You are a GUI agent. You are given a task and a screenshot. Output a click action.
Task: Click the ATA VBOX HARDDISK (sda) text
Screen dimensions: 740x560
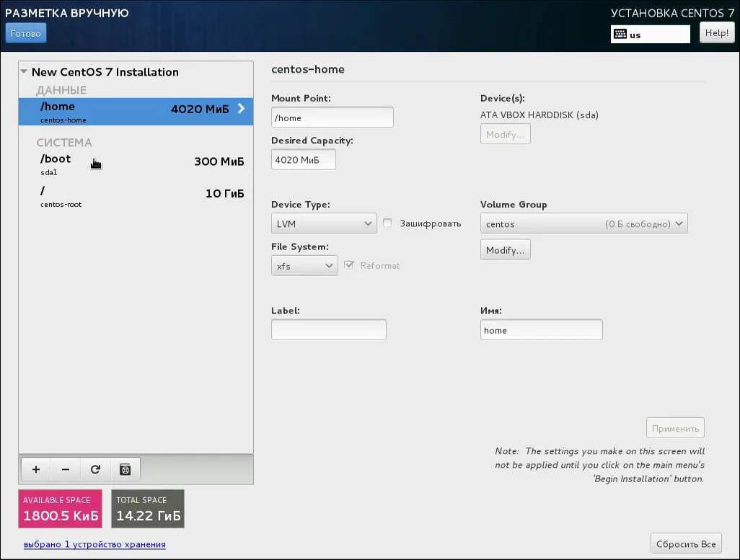click(x=539, y=115)
